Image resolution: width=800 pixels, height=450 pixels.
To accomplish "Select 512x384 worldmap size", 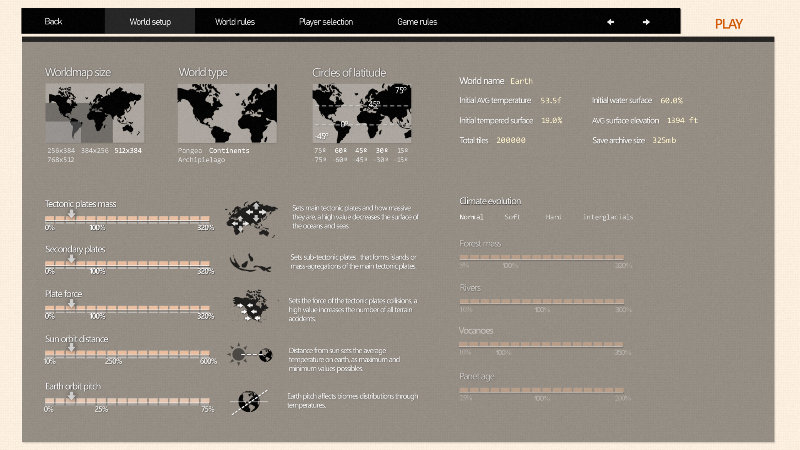I will tap(128, 151).
